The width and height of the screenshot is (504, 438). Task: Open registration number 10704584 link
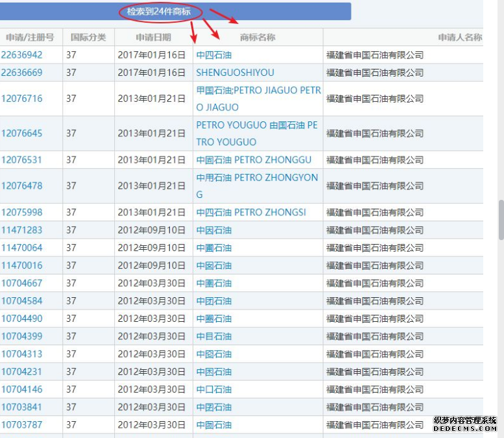click(21, 301)
